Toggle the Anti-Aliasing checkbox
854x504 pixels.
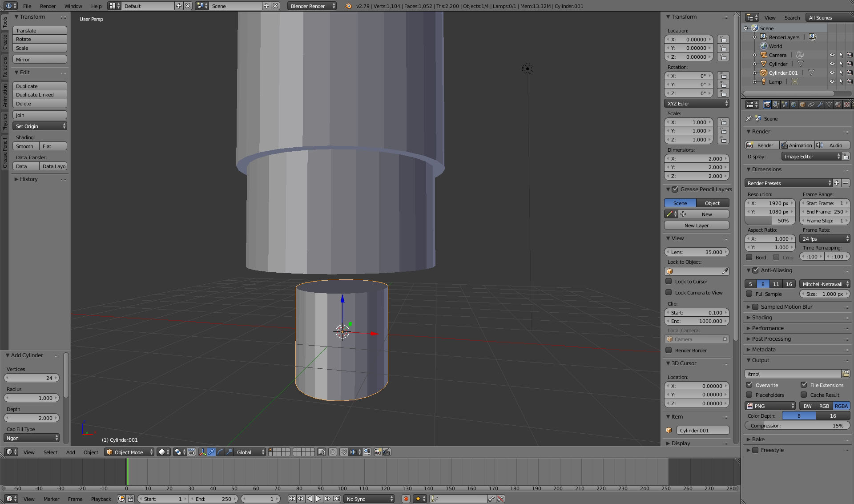tap(755, 270)
